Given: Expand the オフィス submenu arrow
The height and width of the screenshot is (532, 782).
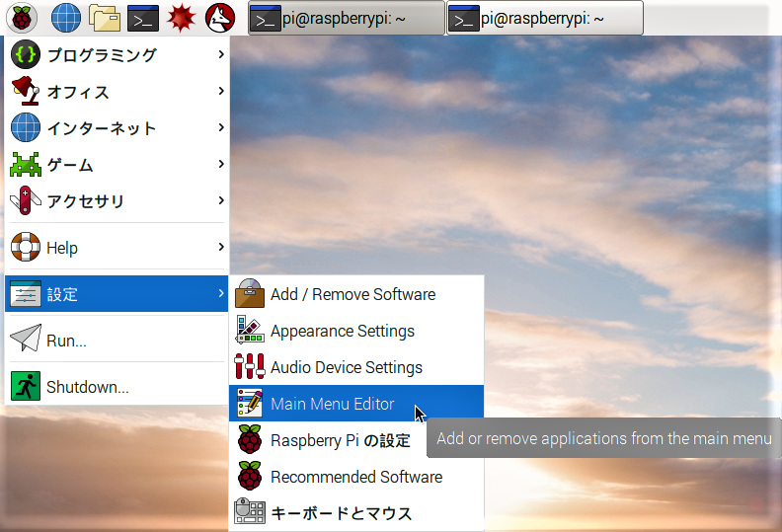Looking at the screenshot, I should 221,90.
